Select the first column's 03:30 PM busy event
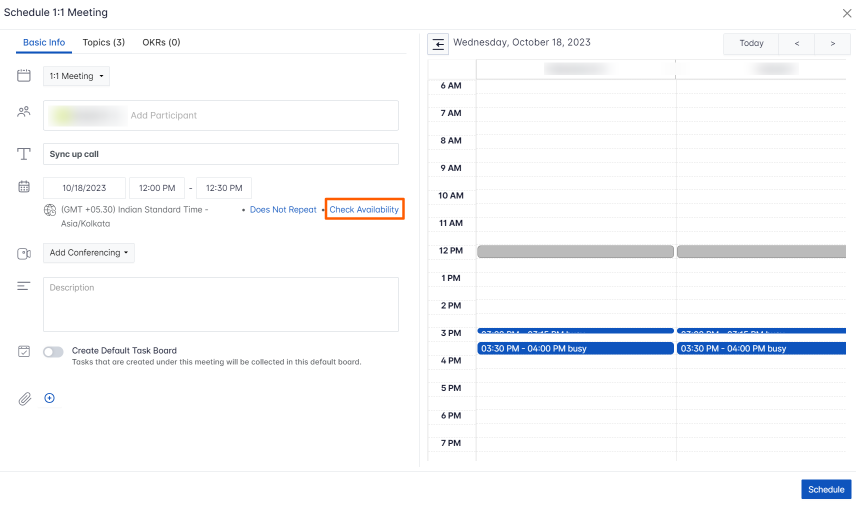This screenshot has height=507, width=856. 575,349
